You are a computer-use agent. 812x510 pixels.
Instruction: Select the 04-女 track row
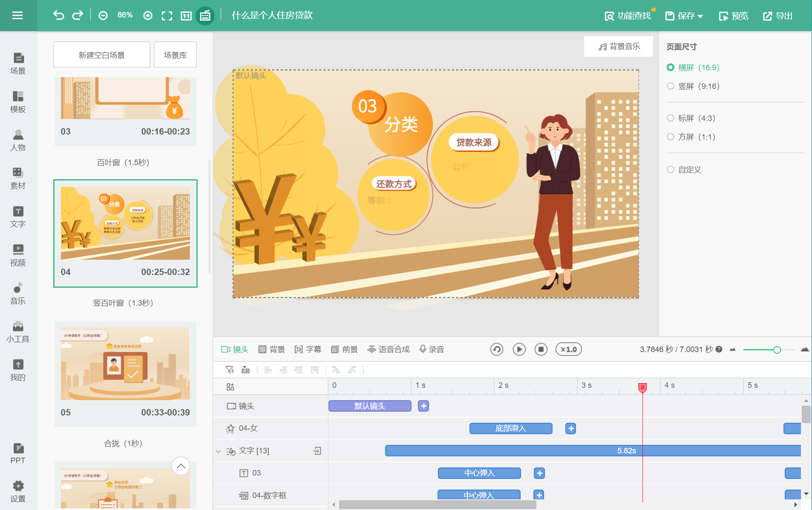tap(271, 428)
